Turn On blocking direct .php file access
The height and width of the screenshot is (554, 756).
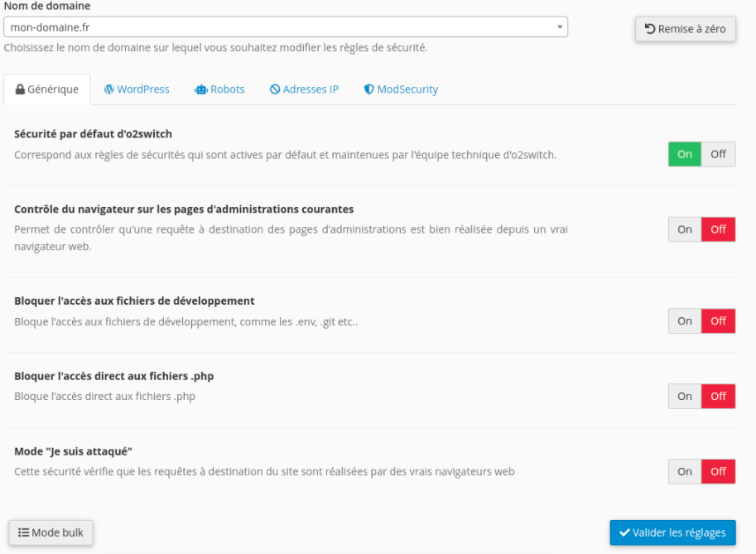(685, 397)
